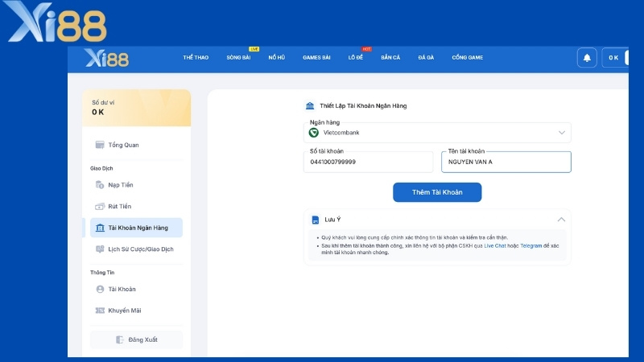Click the Lưu Ý note icon
The image size is (644, 362).
tap(316, 220)
